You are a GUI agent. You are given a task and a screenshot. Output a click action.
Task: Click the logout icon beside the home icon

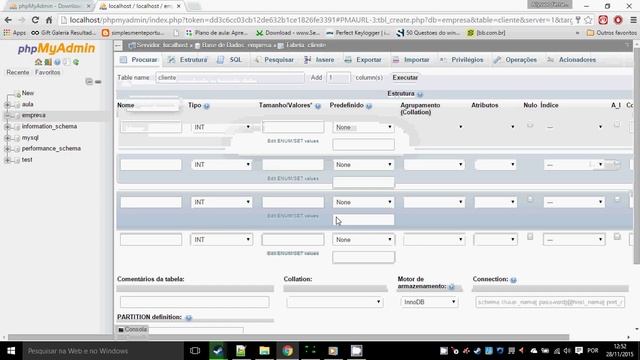pyautogui.click(x=48, y=62)
